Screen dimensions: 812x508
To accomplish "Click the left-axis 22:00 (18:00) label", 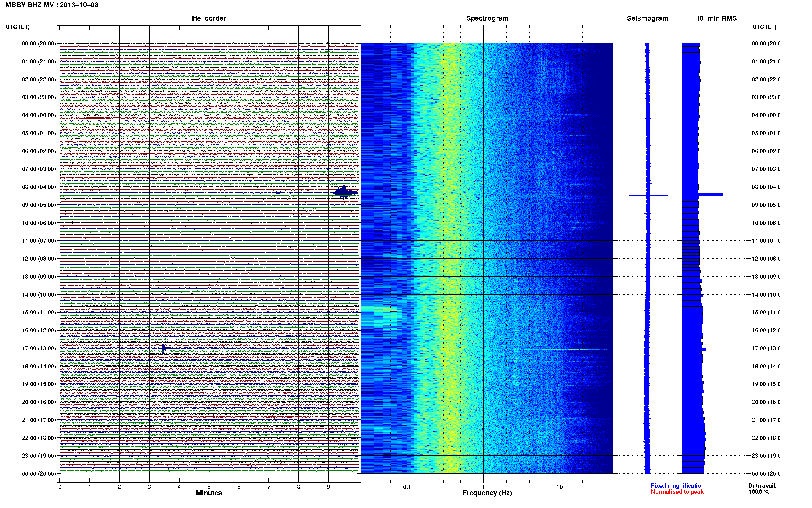I will tap(39, 438).
